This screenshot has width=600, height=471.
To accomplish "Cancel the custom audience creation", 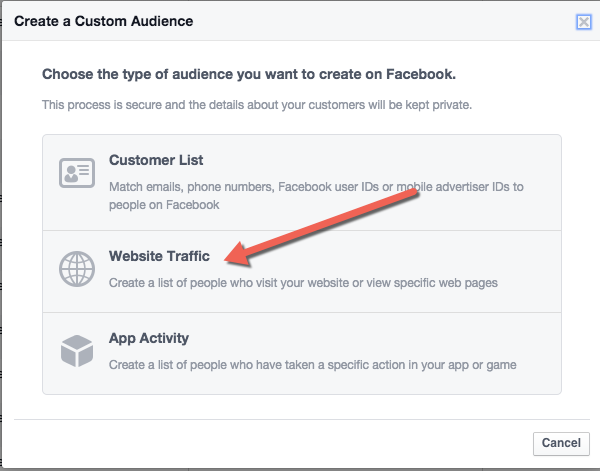I will point(561,443).
